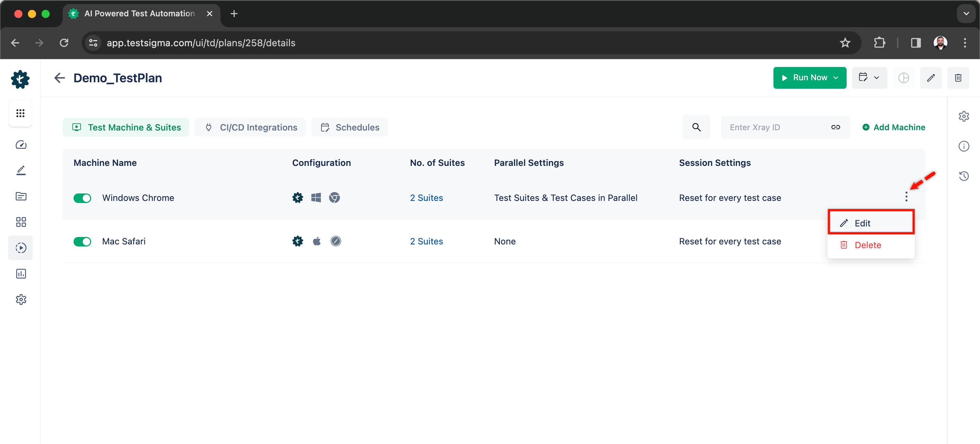This screenshot has width=980, height=444.
Task: Open the dashboard gauge icon in sidebar
Action: (21, 145)
